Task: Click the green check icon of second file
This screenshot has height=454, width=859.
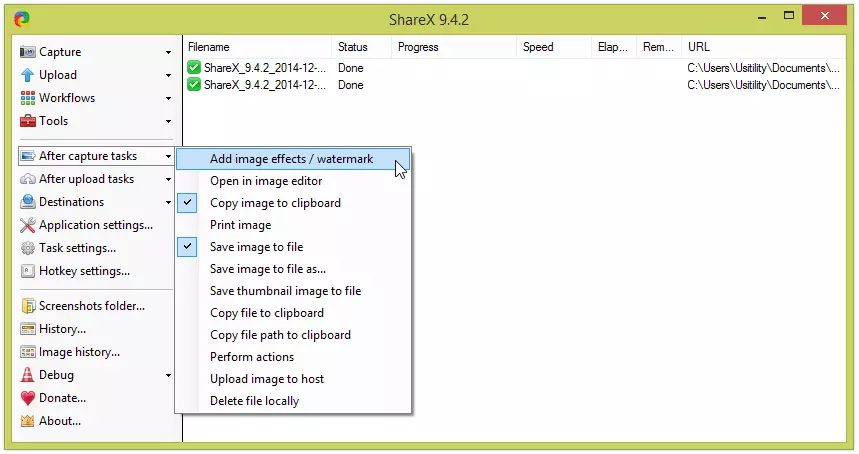Action: coord(193,85)
